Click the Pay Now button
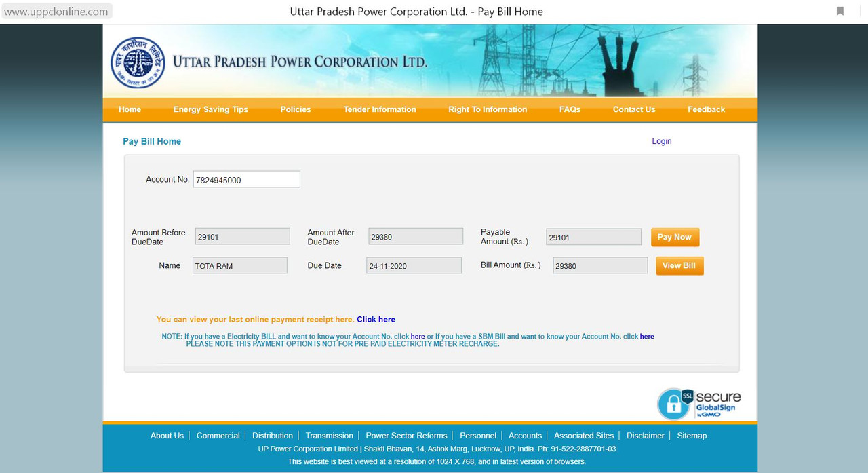This screenshot has height=473, width=868. tap(675, 237)
